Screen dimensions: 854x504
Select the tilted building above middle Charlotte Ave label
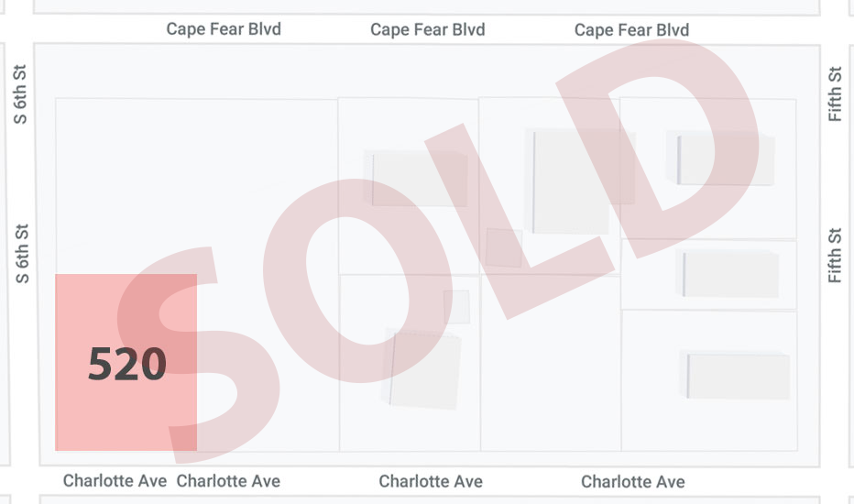pos(422,369)
